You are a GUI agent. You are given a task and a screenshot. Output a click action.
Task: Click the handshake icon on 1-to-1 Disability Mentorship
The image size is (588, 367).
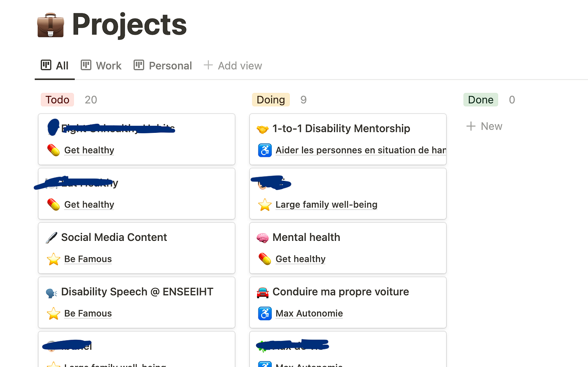262,128
